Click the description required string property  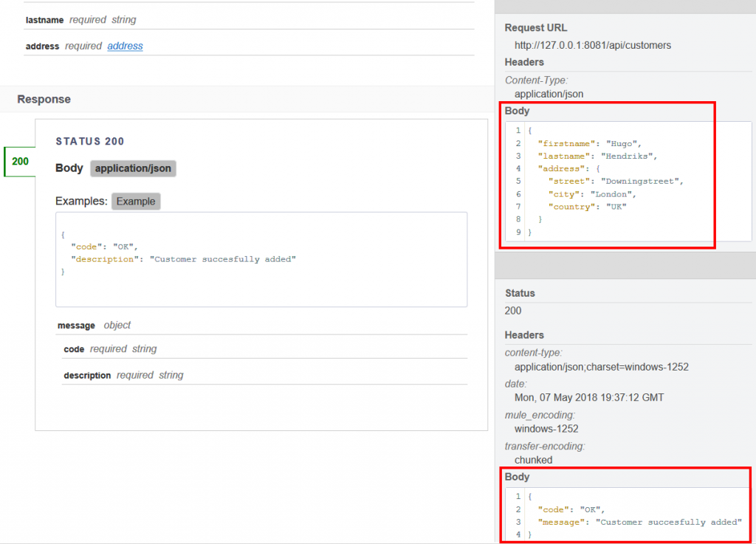[123, 375]
